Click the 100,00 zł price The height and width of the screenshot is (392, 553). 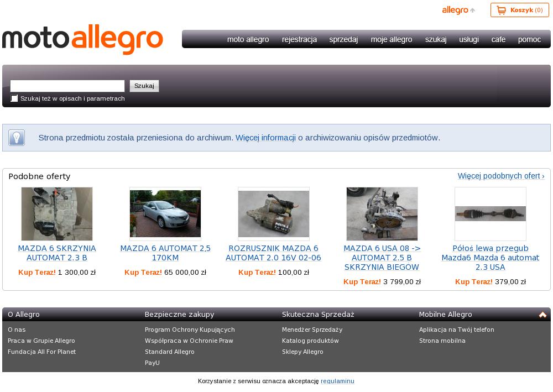[x=294, y=273]
